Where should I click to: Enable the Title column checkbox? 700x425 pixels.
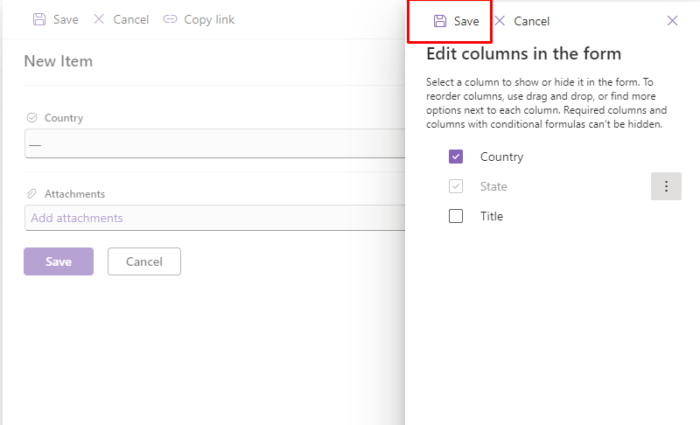click(456, 216)
